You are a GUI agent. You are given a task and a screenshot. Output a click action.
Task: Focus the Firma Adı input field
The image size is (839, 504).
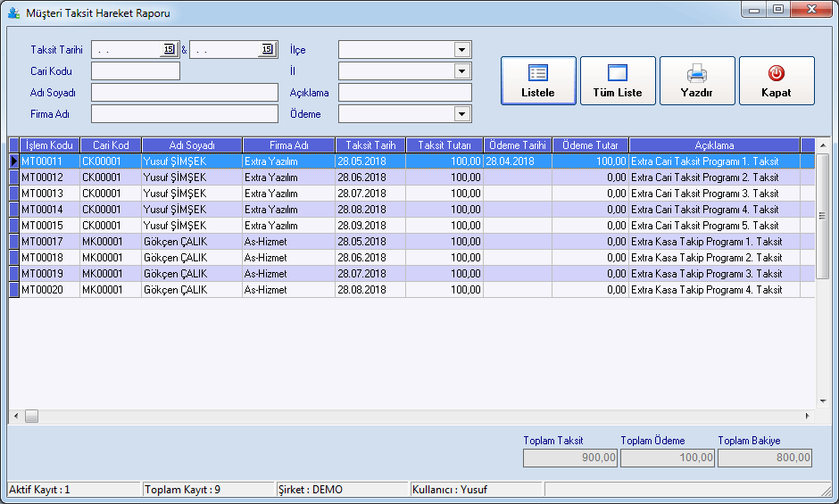[x=185, y=114]
